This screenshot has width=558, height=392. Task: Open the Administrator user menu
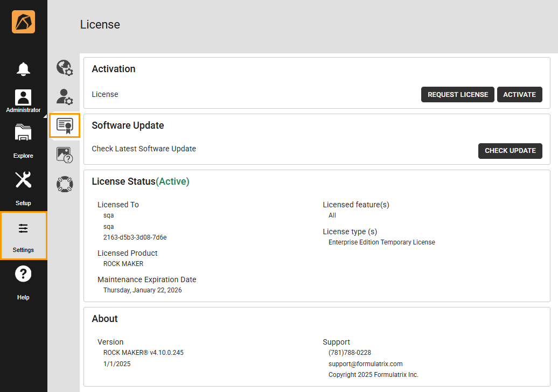click(x=23, y=101)
